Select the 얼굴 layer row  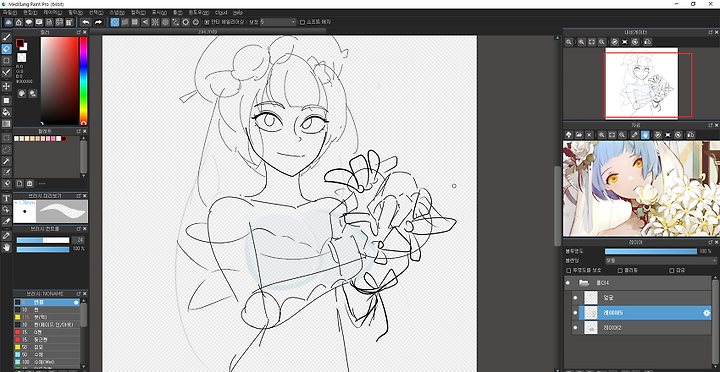click(x=641, y=298)
